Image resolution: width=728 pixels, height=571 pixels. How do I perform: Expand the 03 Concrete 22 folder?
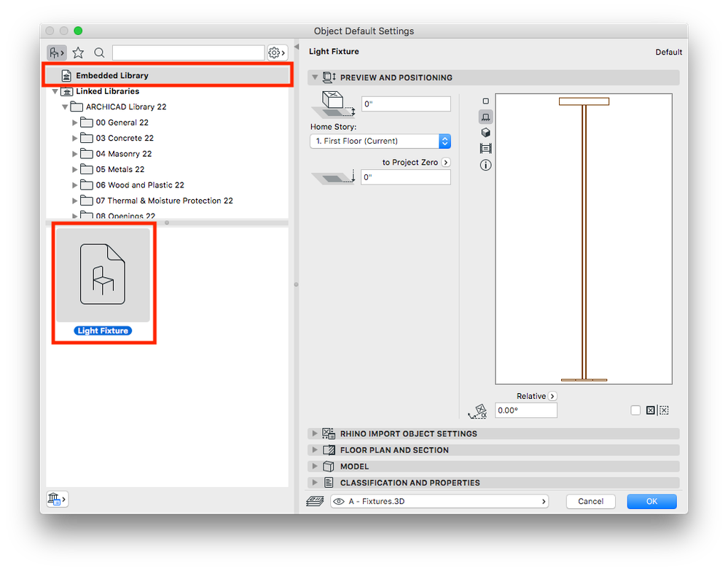[75, 138]
